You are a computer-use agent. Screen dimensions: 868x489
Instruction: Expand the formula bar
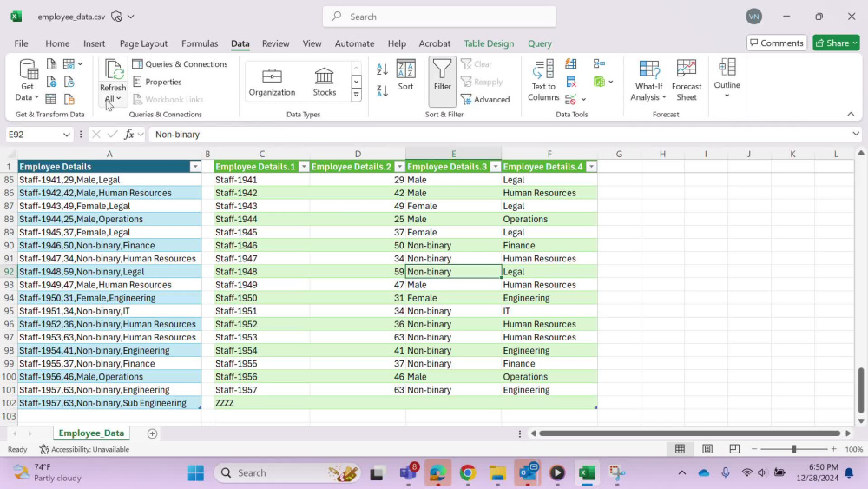click(x=856, y=134)
